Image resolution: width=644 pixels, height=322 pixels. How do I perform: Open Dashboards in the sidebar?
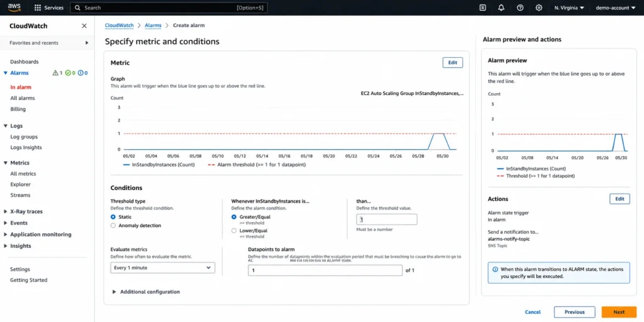(x=25, y=62)
